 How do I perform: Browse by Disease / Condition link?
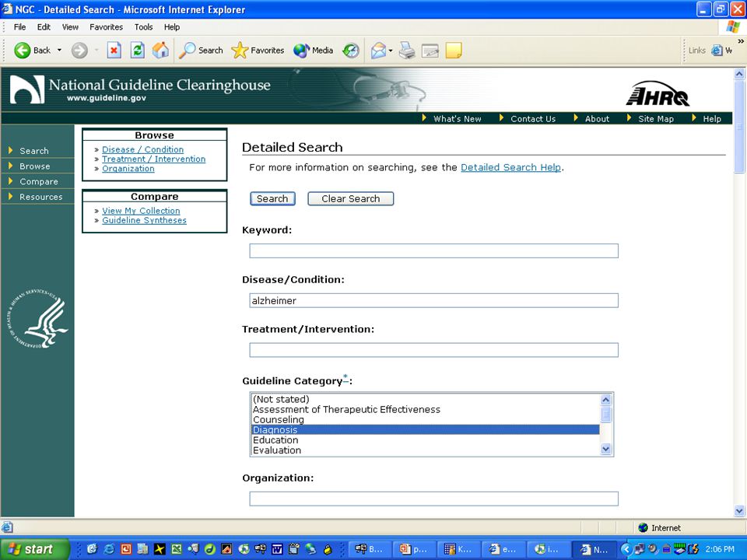(x=142, y=149)
